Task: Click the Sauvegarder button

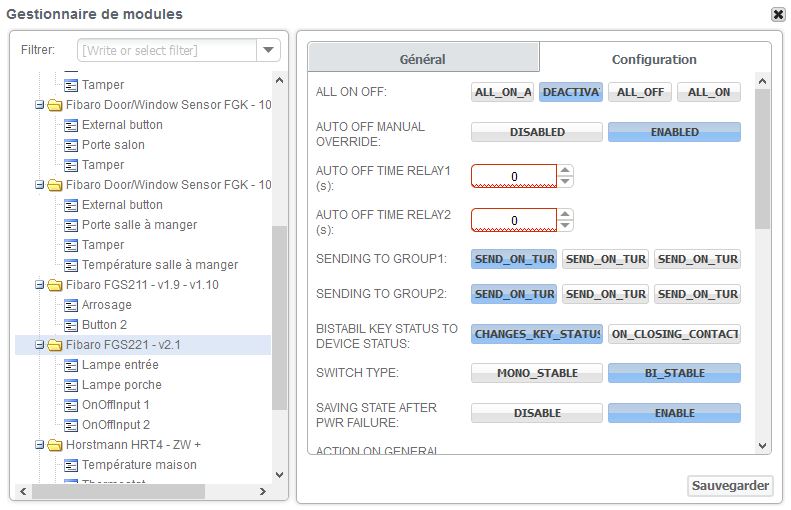Action: (x=731, y=486)
